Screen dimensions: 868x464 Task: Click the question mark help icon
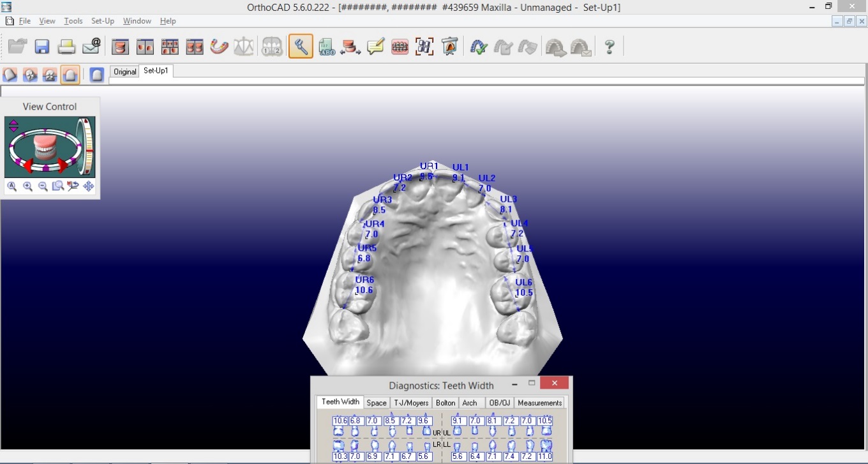coord(610,47)
